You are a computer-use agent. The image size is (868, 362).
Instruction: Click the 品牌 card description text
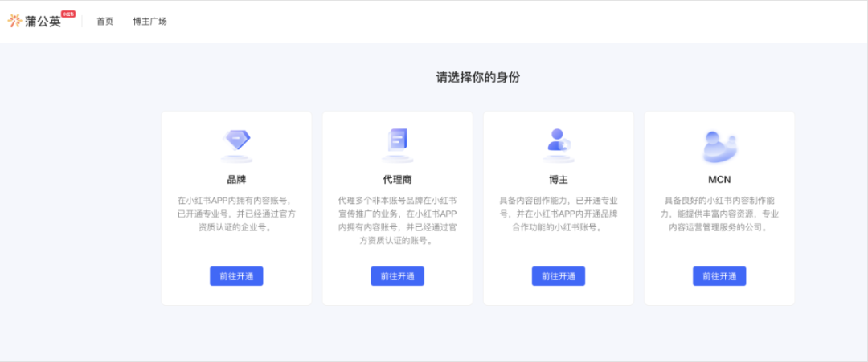coord(236,214)
